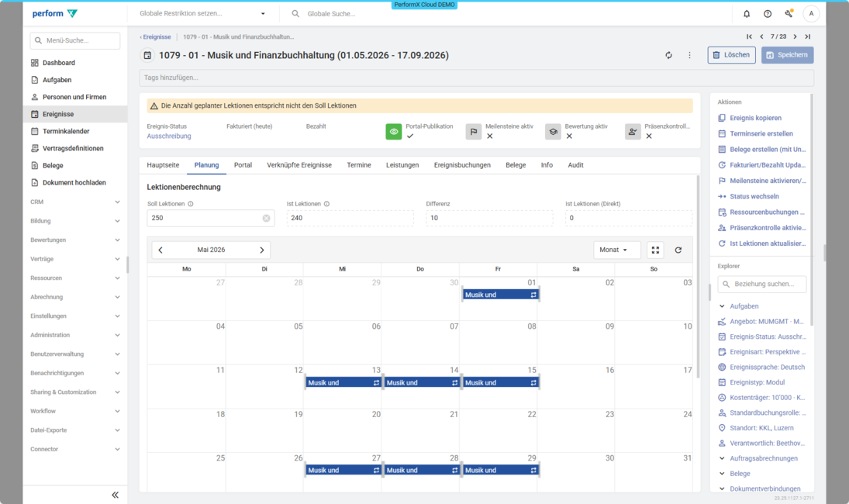
Task: Open Globale Restriktion setzen dropdown
Action: [202, 14]
